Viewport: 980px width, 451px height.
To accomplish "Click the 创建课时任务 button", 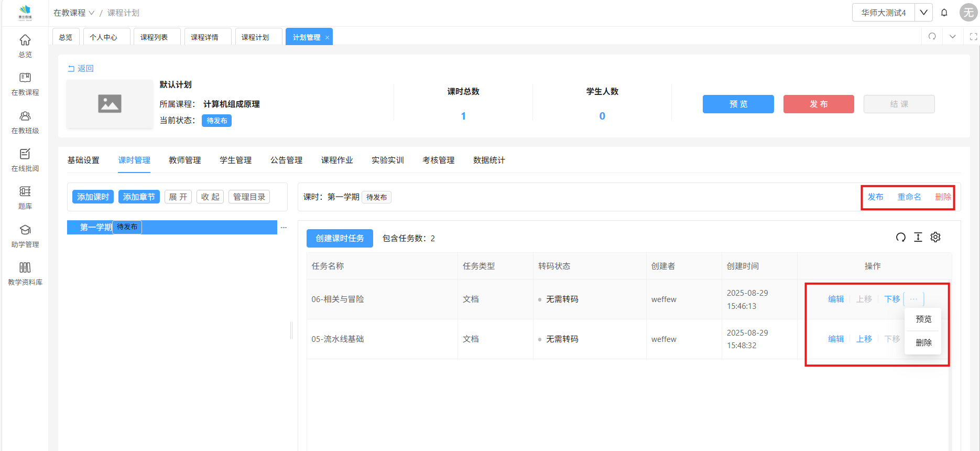I will click(x=340, y=238).
